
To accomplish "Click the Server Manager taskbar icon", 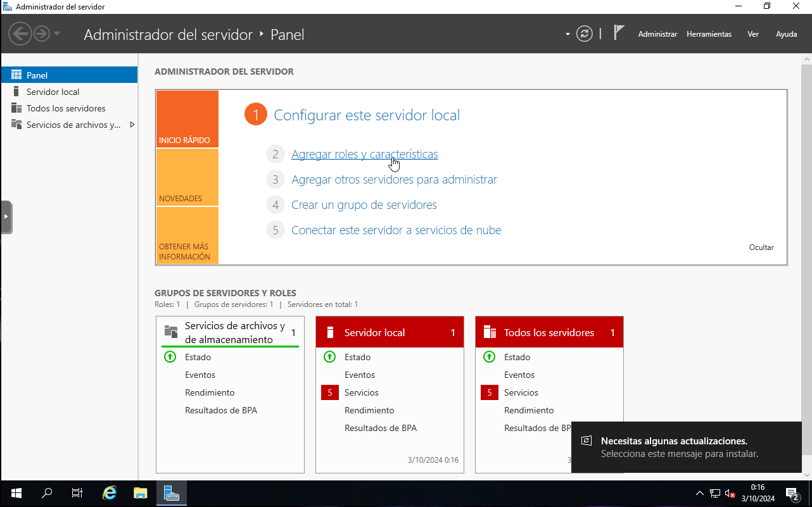I will pos(171,493).
